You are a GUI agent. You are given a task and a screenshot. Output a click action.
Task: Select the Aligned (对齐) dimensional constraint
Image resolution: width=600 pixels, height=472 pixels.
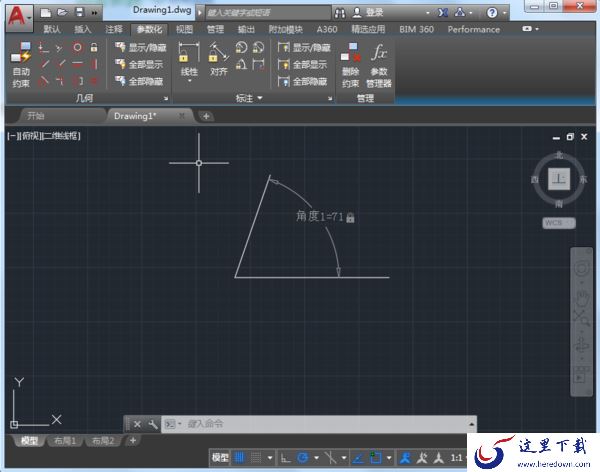tap(218, 59)
